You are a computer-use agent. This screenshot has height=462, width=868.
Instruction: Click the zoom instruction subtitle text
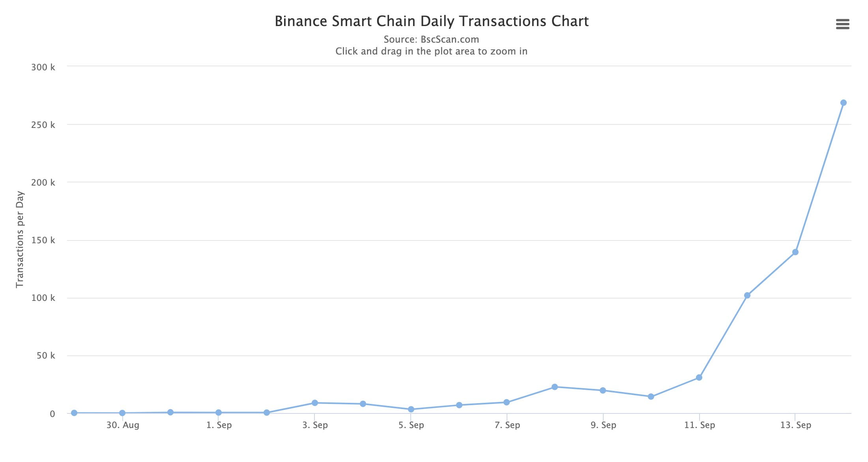pos(432,51)
